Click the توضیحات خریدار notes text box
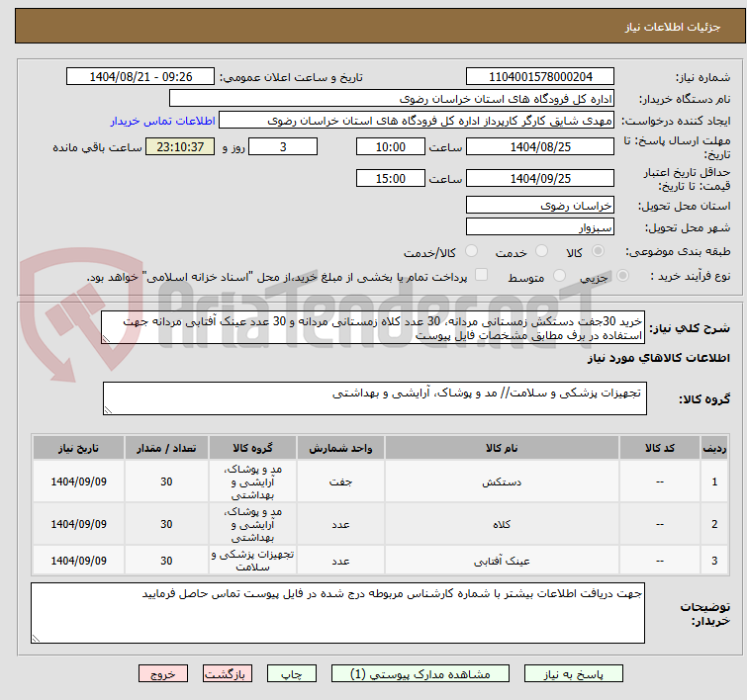The height and width of the screenshot is (700, 747). coord(337,612)
